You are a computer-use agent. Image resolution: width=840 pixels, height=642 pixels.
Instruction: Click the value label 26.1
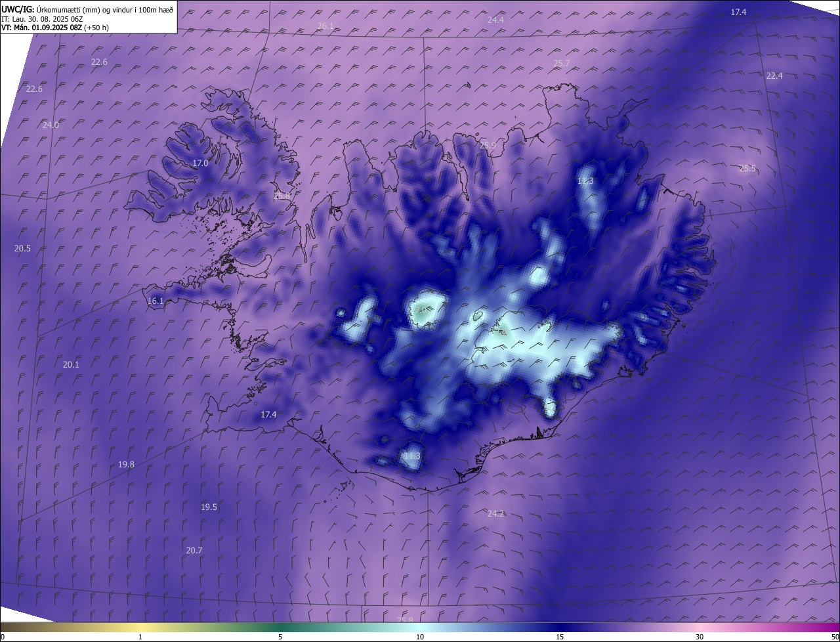(x=325, y=26)
